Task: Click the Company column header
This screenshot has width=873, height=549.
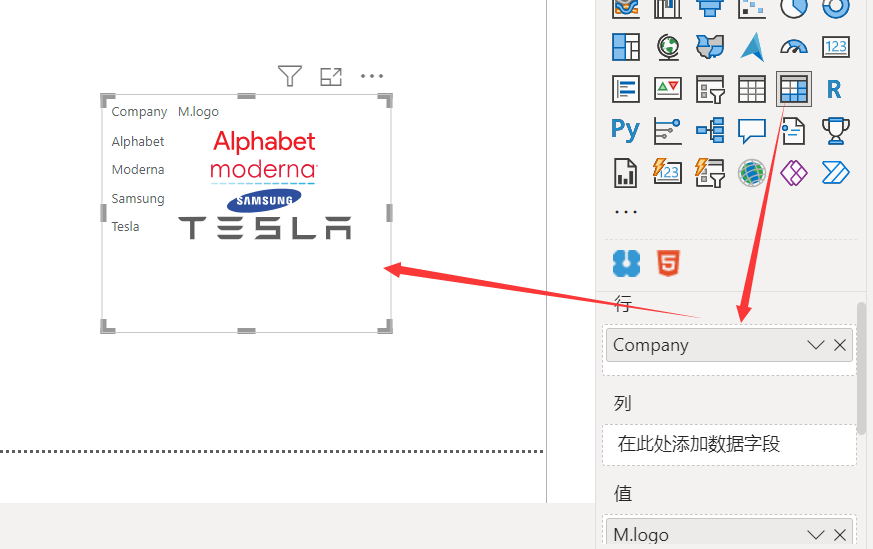Action: 139,111
